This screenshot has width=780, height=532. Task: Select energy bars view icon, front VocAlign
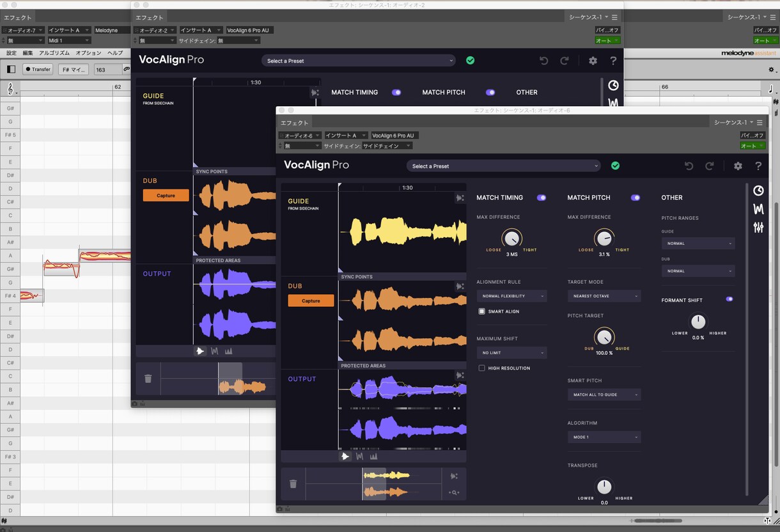point(373,457)
